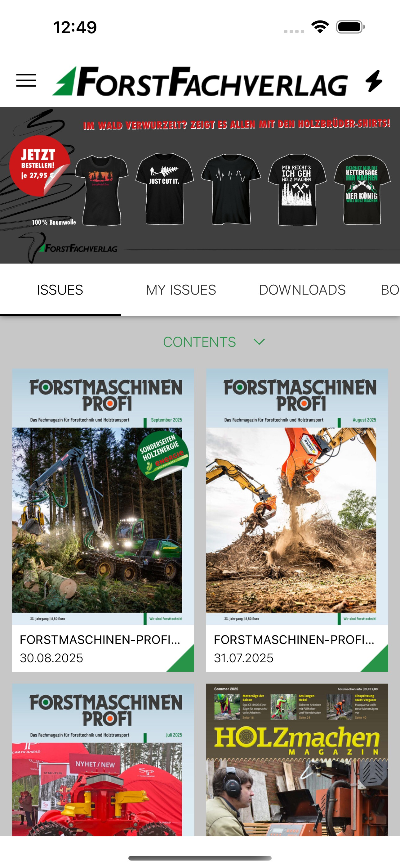The image size is (400, 868).
Task: Tap green corner marker on 30.08.2025 issue
Action: pos(184,662)
